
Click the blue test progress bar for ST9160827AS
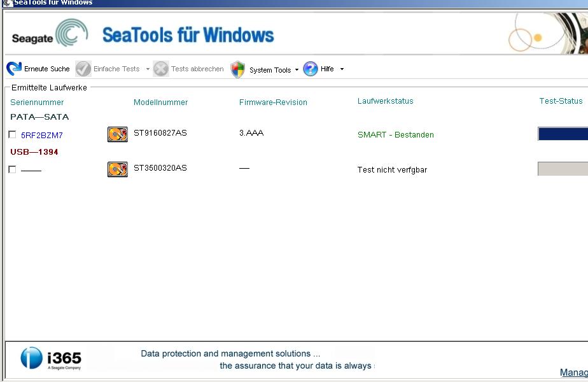click(563, 134)
